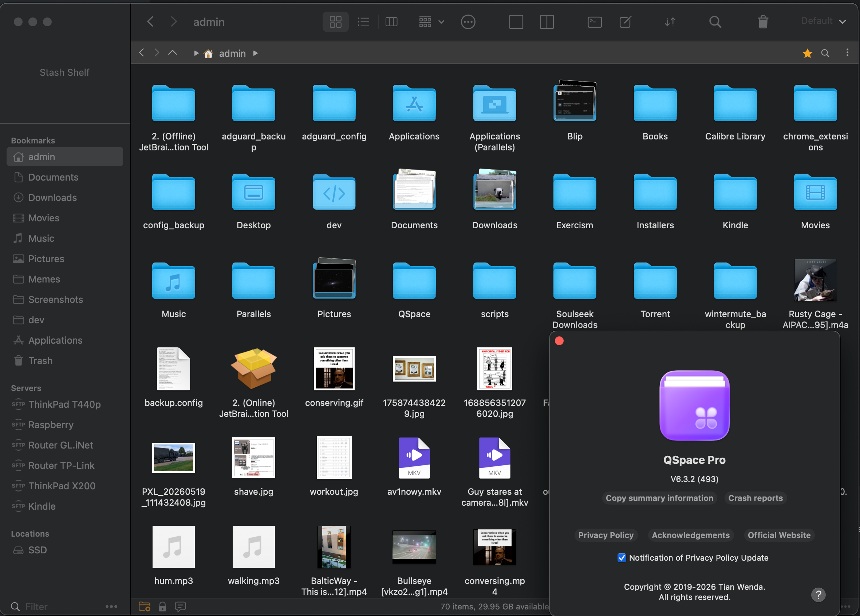Select the backup.config file

[174, 377]
